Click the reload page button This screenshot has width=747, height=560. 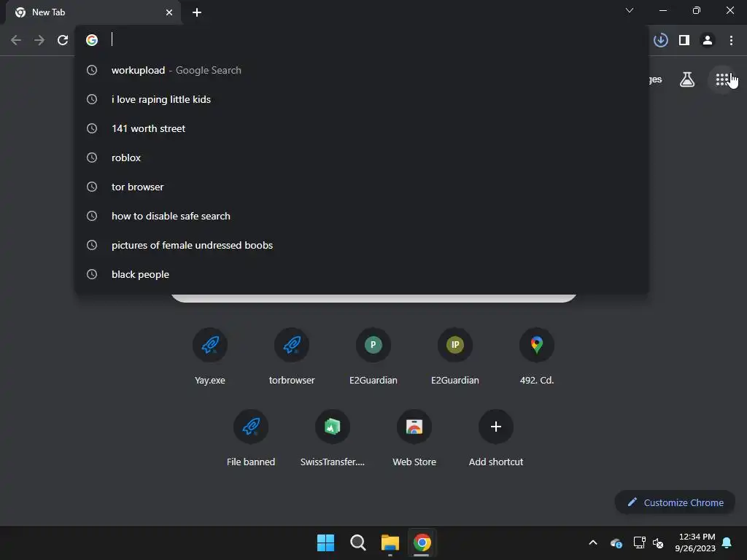[63, 41]
